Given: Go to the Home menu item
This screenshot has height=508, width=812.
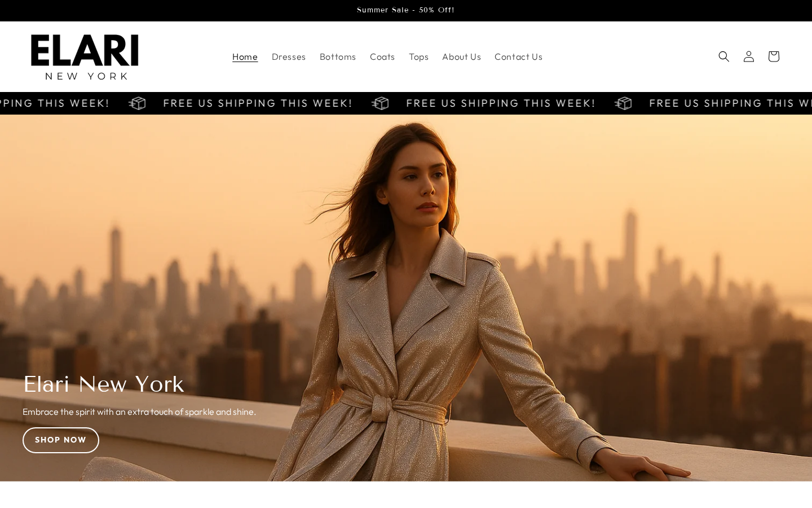Looking at the screenshot, I should click(x=245, y=56).
